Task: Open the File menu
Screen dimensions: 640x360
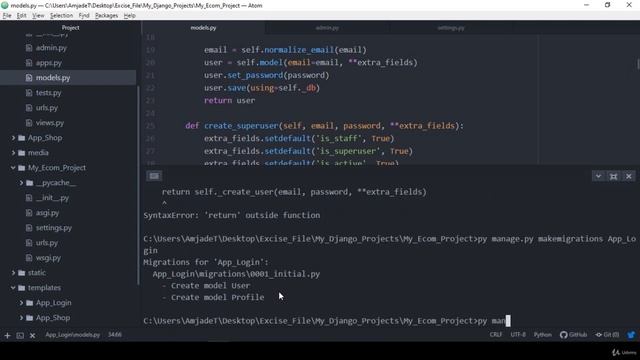Action: pyautogui.click(x=7, y=16)
